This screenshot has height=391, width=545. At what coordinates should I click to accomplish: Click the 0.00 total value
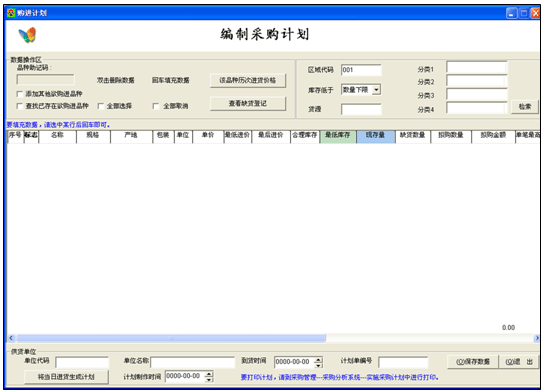click(x=508, y=328)
